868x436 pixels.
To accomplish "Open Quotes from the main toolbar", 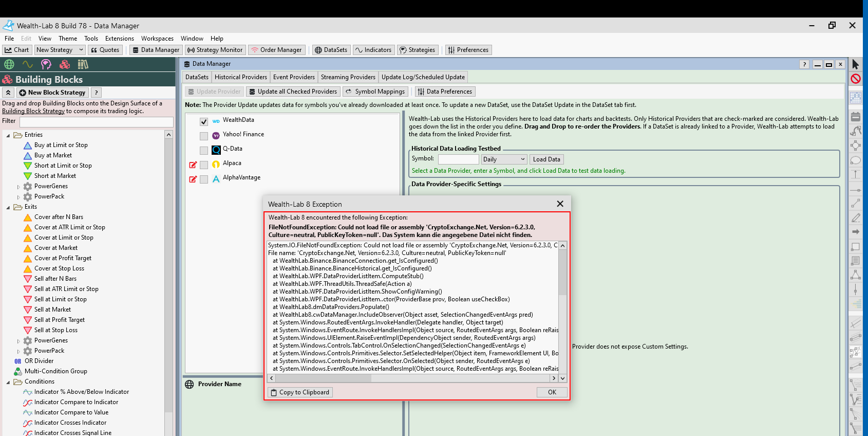I will (105, 50).
